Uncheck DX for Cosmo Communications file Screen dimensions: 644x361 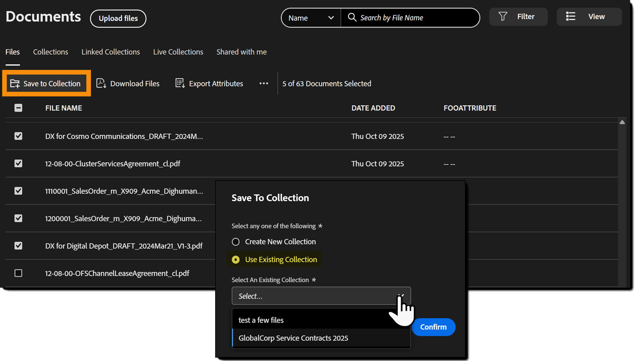click(x=19, y=136)
